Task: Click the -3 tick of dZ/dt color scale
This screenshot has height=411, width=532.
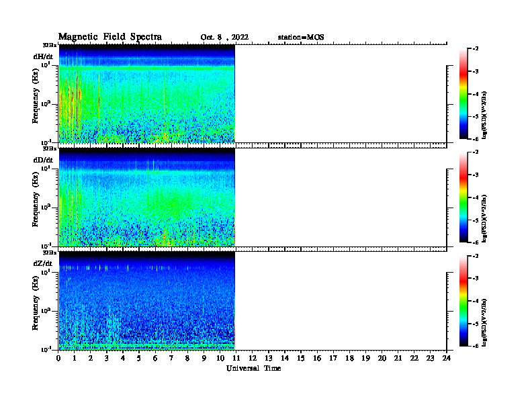Action: pyautogui.click(x=476, y=279)
